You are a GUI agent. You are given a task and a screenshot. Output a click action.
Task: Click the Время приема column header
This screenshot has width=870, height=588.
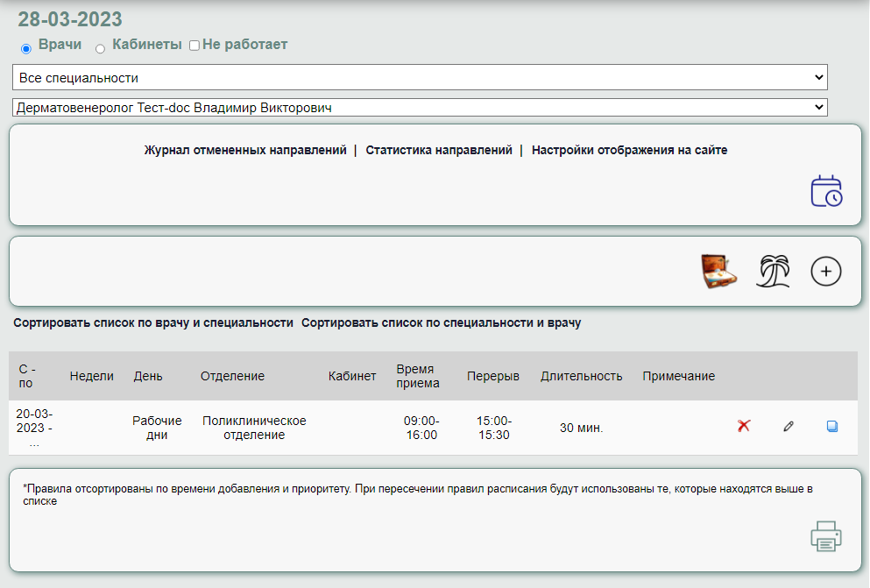click(x=418, y=376)
